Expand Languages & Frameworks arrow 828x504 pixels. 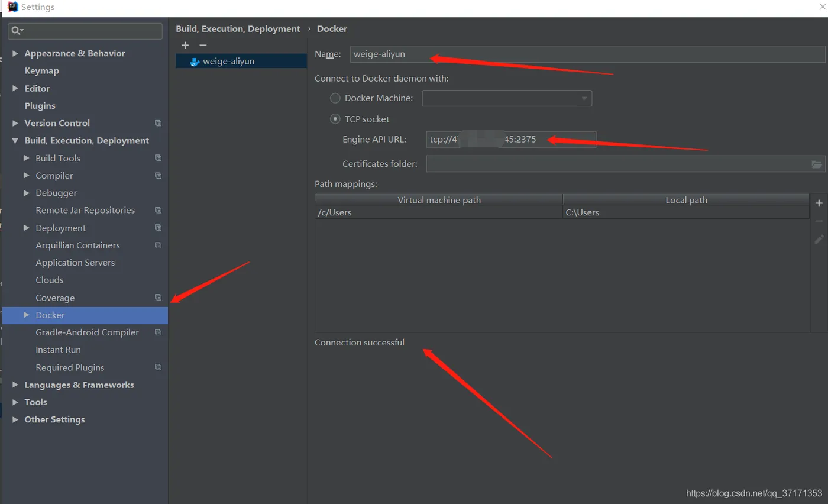tap(15, 385)
